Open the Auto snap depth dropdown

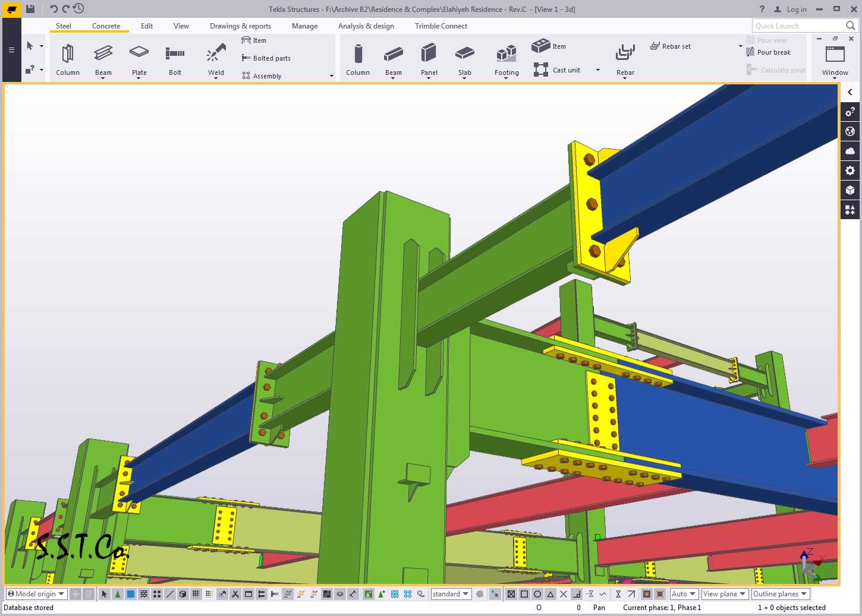684,594
